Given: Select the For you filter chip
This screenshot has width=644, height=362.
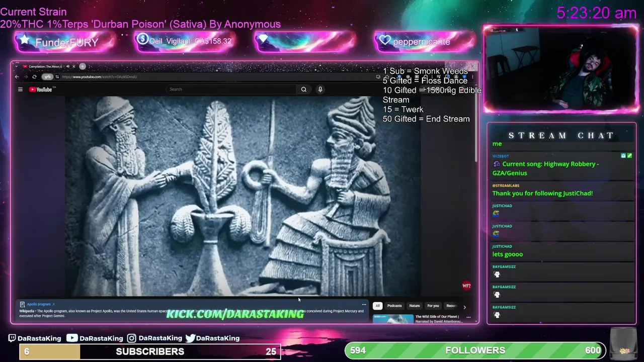Looking at the screenshot, I should pos(433,306).
